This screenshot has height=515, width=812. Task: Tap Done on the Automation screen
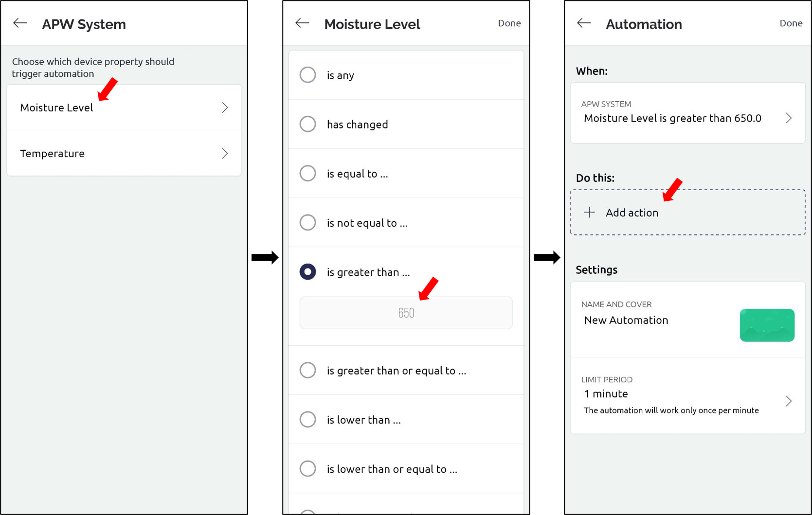coord(791,23)
